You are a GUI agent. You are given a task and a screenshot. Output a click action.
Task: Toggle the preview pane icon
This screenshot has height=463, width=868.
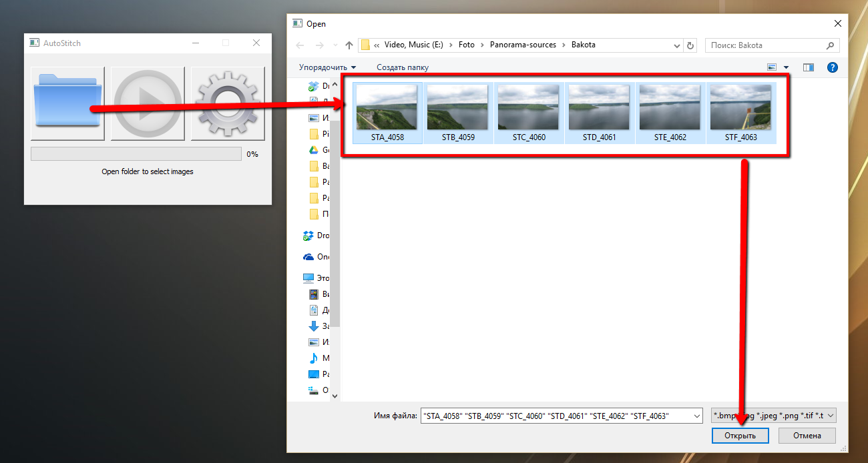809,67
